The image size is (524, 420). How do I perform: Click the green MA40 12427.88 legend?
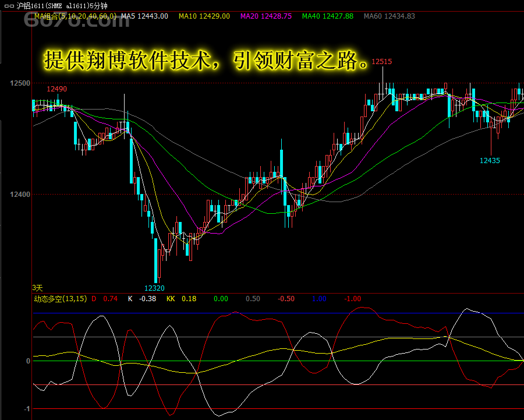click(327, 16)
